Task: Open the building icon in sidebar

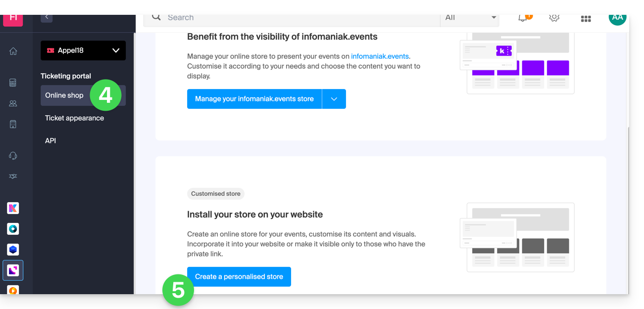Action: [x=13, y=124]
